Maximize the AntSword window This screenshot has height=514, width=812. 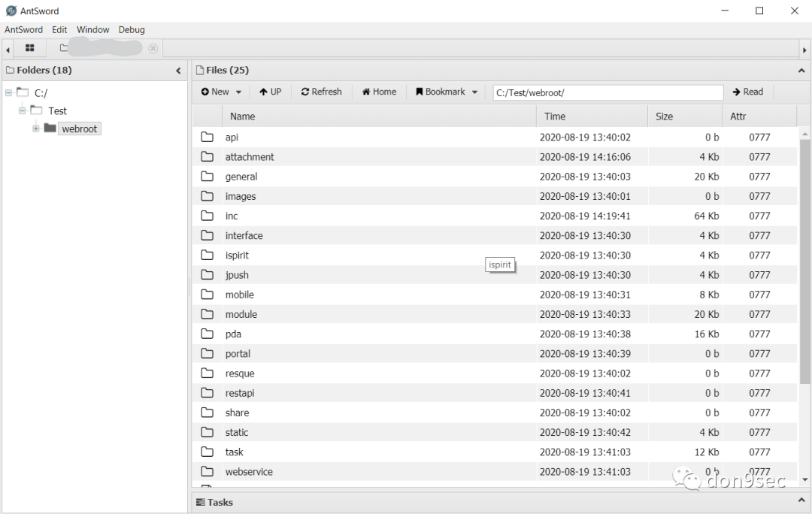coord(759,11)
